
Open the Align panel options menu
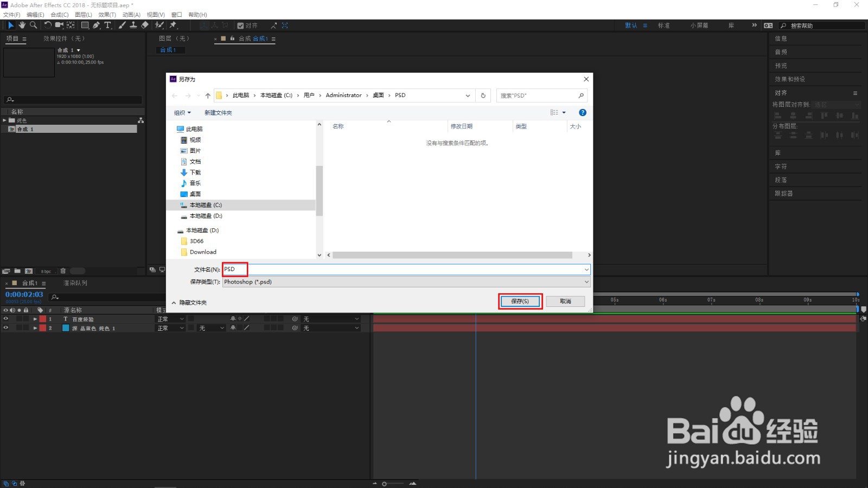[x=856, y=93]
